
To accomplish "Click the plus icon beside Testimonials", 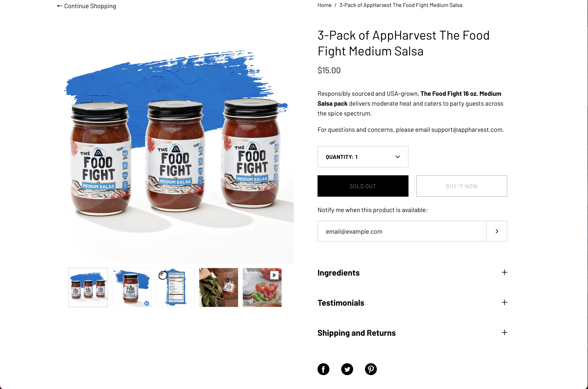I will point(504,302).
